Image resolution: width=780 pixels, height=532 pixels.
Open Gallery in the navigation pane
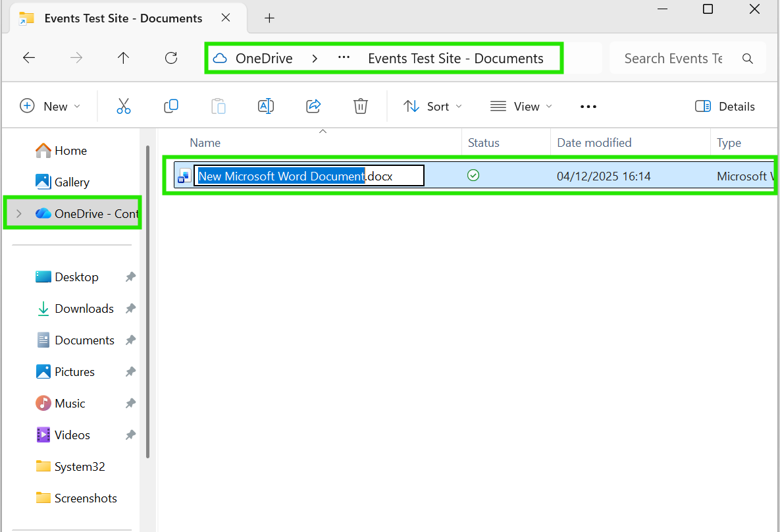tap(62, 182)
